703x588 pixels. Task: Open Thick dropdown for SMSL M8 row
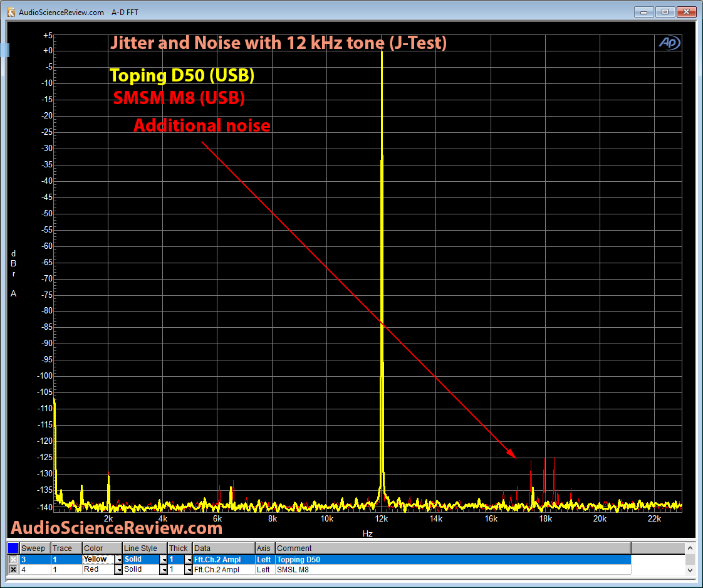[189, 570]
